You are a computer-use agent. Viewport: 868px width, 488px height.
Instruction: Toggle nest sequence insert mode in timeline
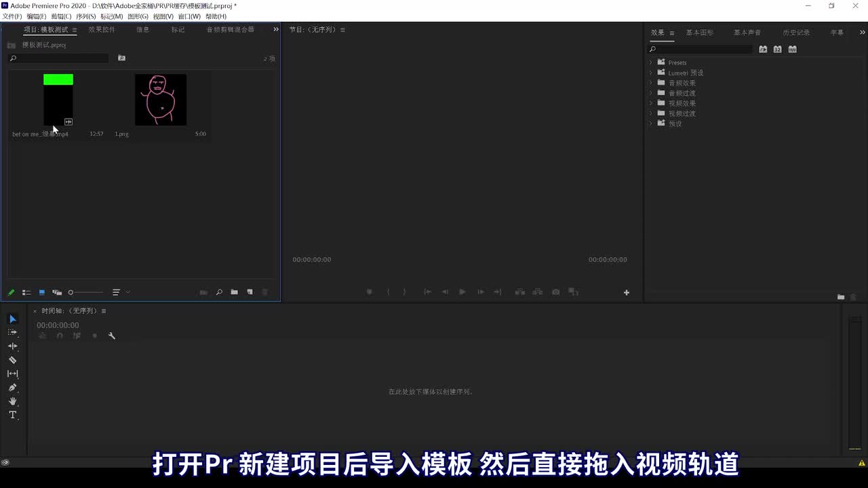coord(43,335)
